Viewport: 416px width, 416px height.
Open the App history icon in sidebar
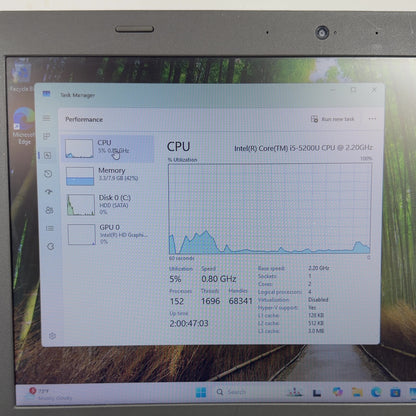[48, 174]
